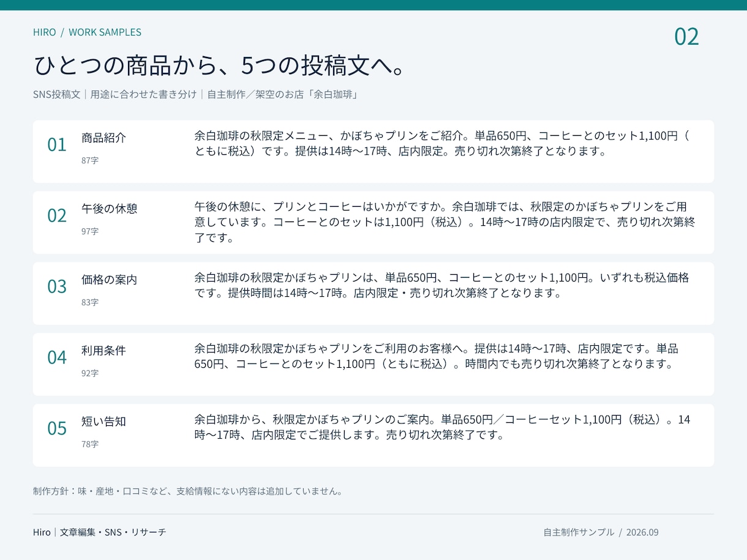Click the number 05 on the 短い告知 card
This screenshot has height=560, width=747.
point(57,429)
